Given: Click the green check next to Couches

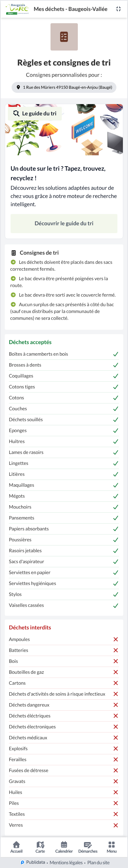Looking at the screenshot, I should (116, 409).
